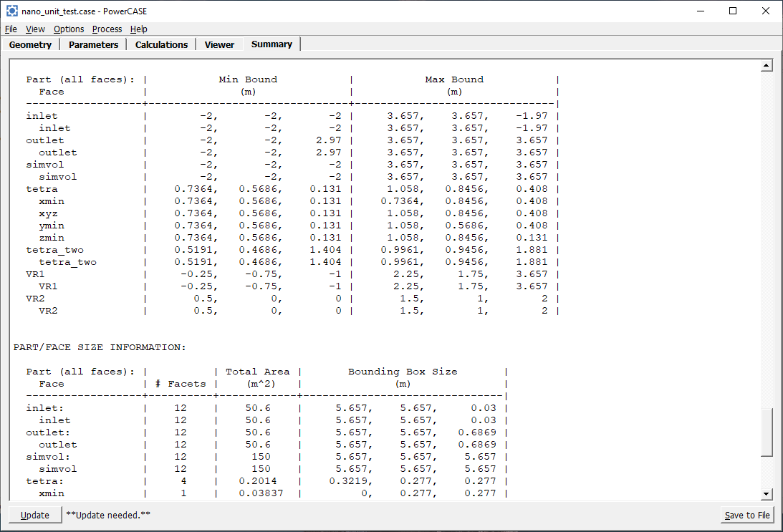Viewport: 783px width, 532px height.
Task: Open the Options menu
Action: pyautogui.click(x=69, y=29)
